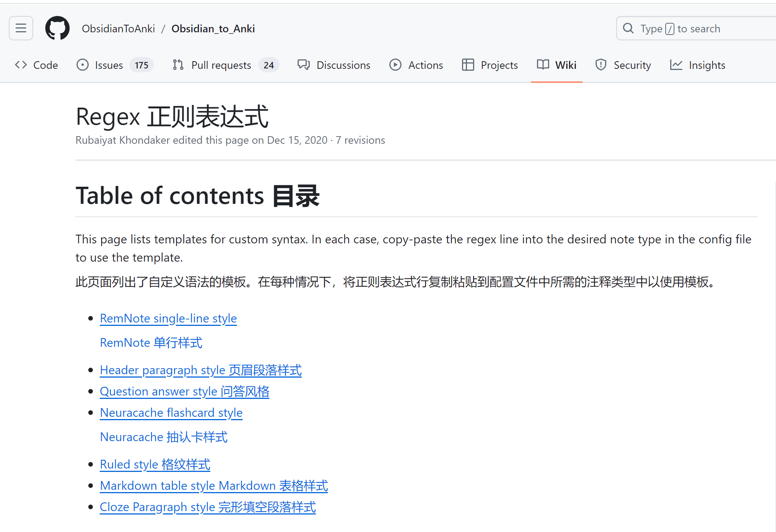The image size is (776, 532).
Task: Focus the Type to search field
Action: tap(704, 29)
